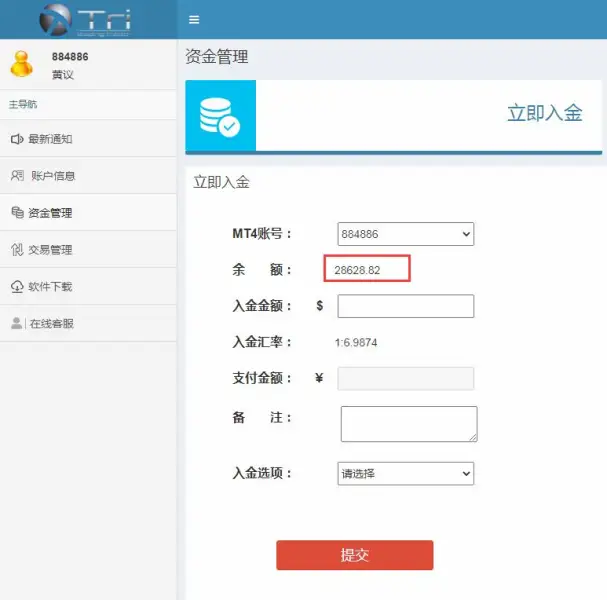Click the 账户信息 person icon

[x=17, y=176]
